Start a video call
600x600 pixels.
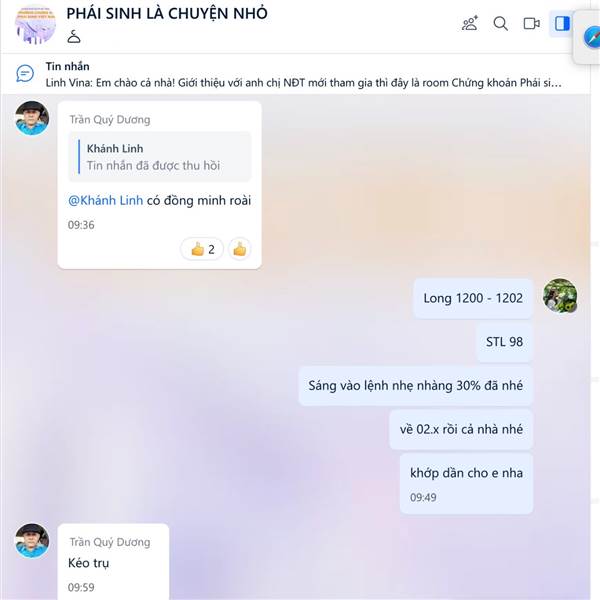(532, 23)
